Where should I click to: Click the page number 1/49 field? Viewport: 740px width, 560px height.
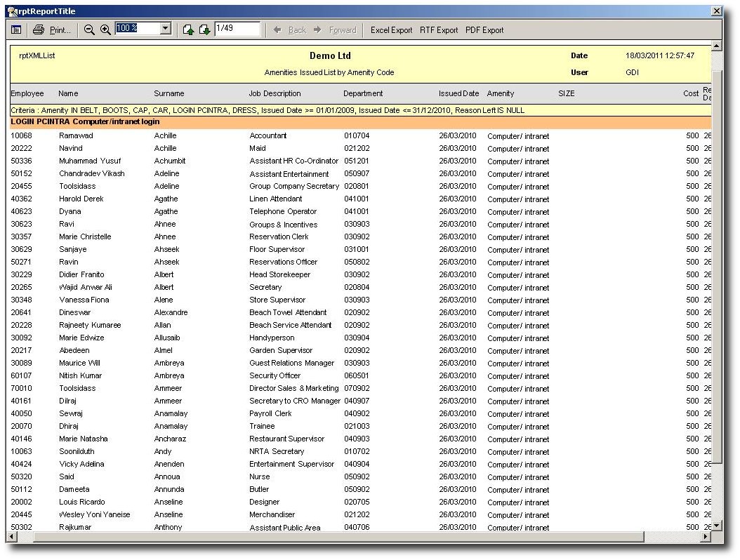(237, 29)
